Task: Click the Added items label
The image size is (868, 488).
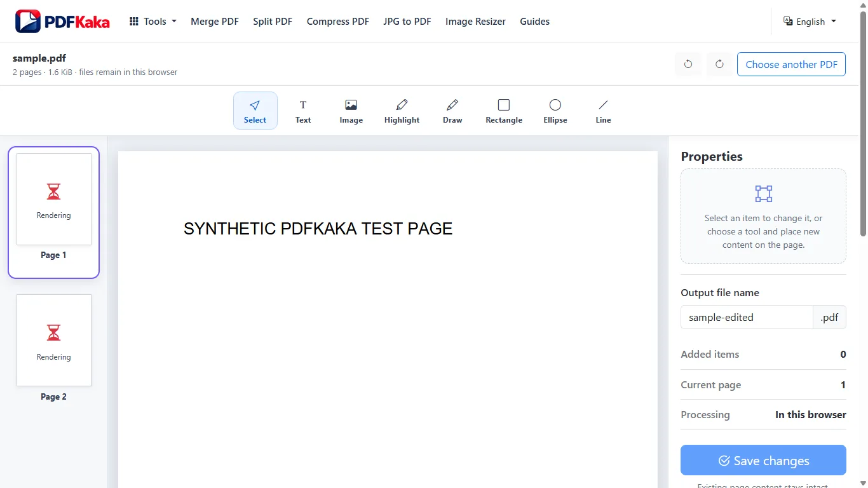Action: [710, 355]
